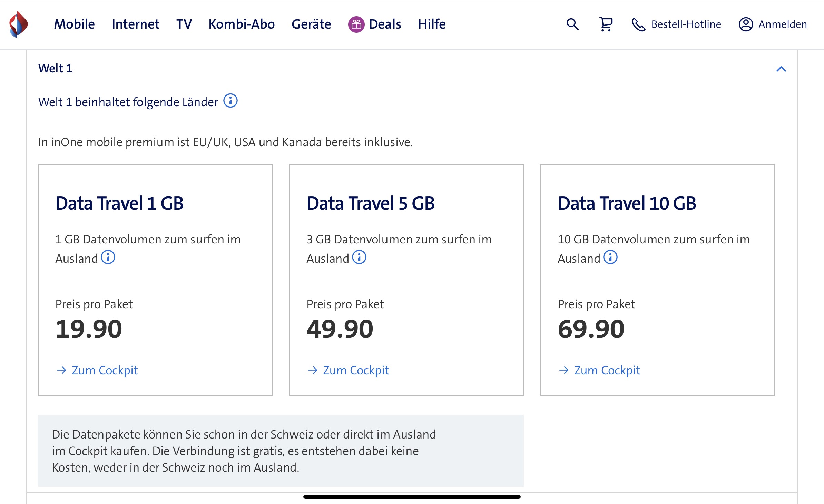Show info for Welt 1 countries
Image resolution: width=824 pixels, height=504 pixels.
pos(230,101)
